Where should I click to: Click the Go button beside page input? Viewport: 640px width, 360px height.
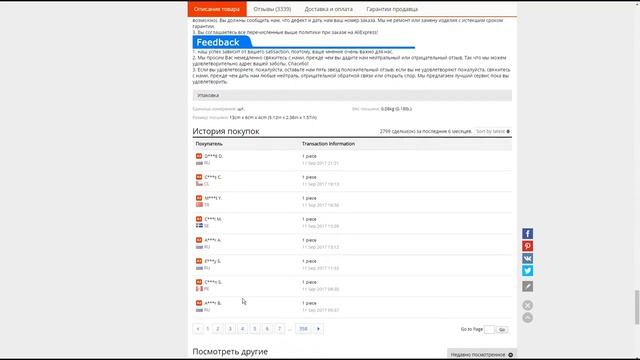coord(502,329)
